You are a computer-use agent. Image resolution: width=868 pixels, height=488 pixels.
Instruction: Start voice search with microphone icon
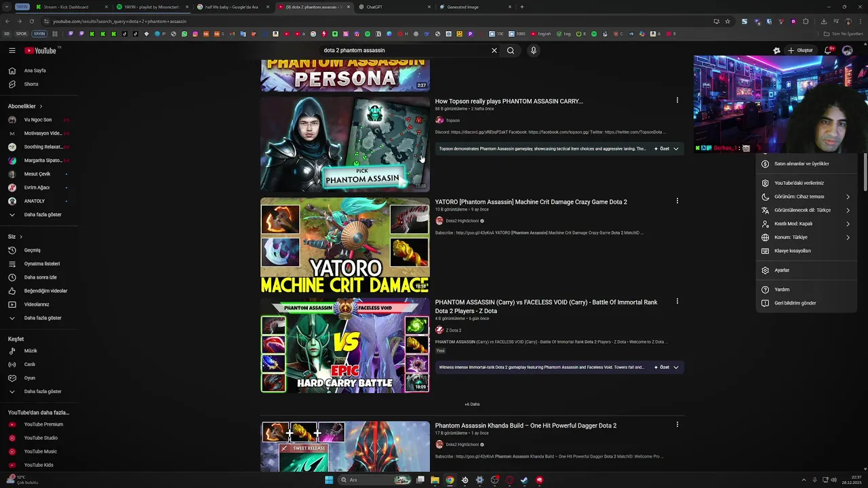(x=534, y=50)
